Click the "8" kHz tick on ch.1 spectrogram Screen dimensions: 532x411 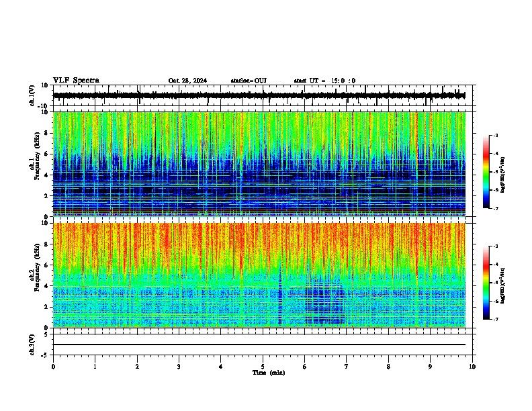pyautogui.click(x=47, y=133)
